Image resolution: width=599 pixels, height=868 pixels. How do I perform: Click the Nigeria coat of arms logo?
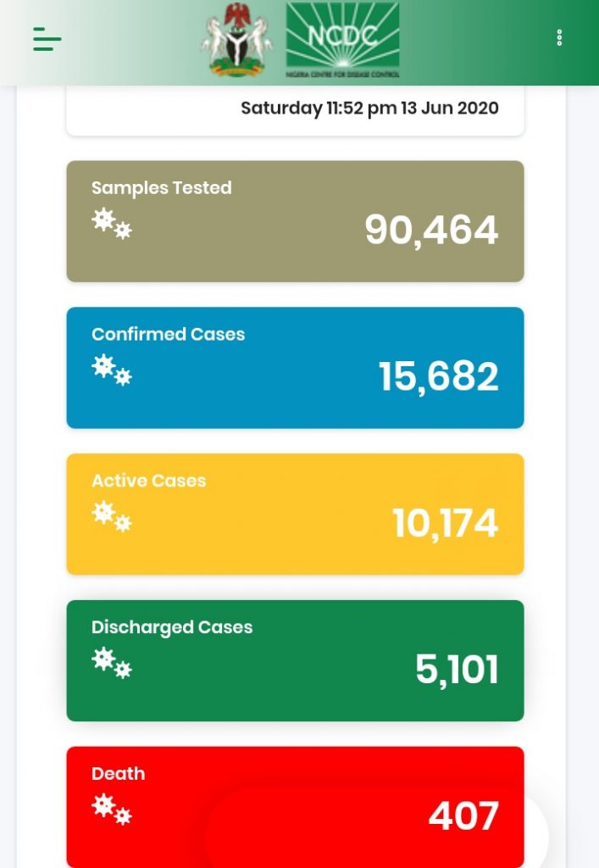click(x=237, y=40)
